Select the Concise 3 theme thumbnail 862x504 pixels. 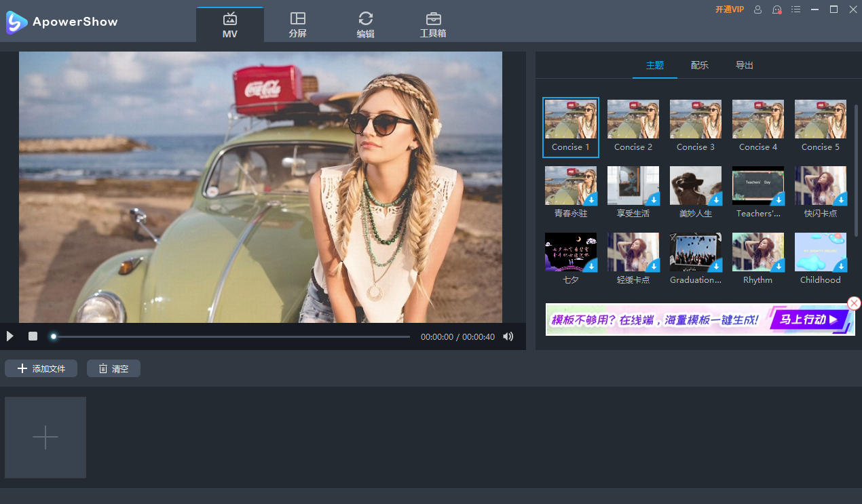[695, 119]
